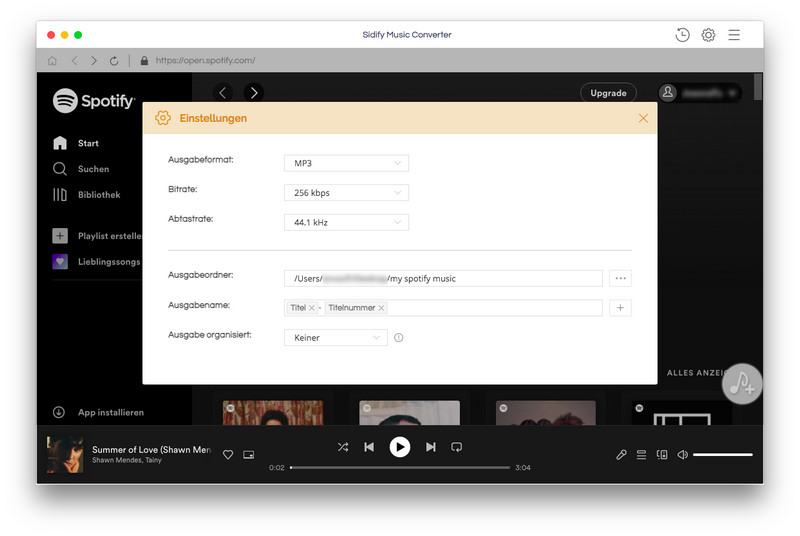Open the Start page in the Spotify sidebar
This screenshot has height=536, width=800.
(76, 143)
